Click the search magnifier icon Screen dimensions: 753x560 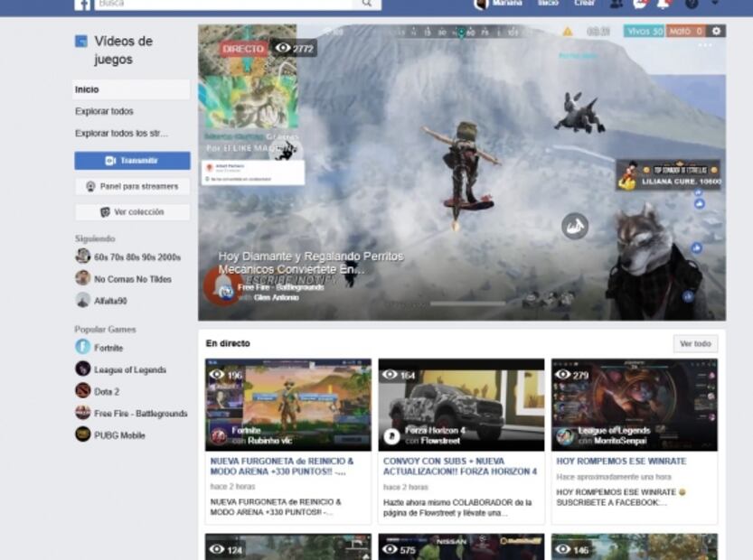(366, 4)
